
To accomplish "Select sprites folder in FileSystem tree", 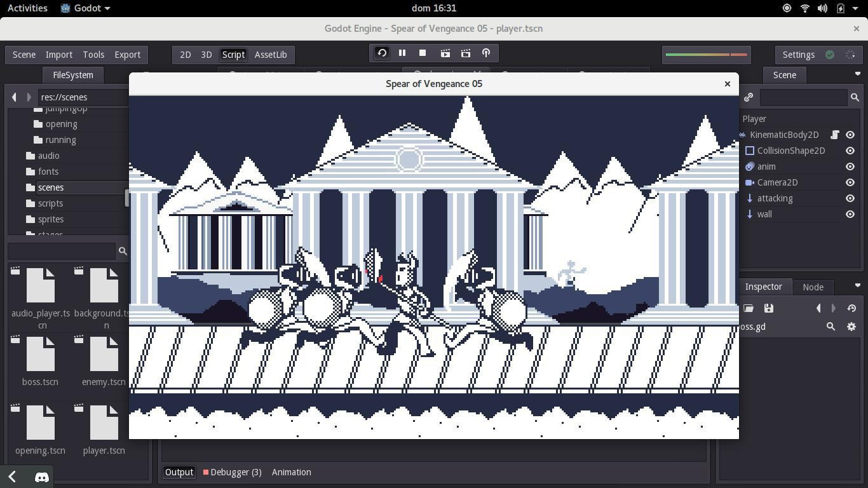I will [51, 219].
